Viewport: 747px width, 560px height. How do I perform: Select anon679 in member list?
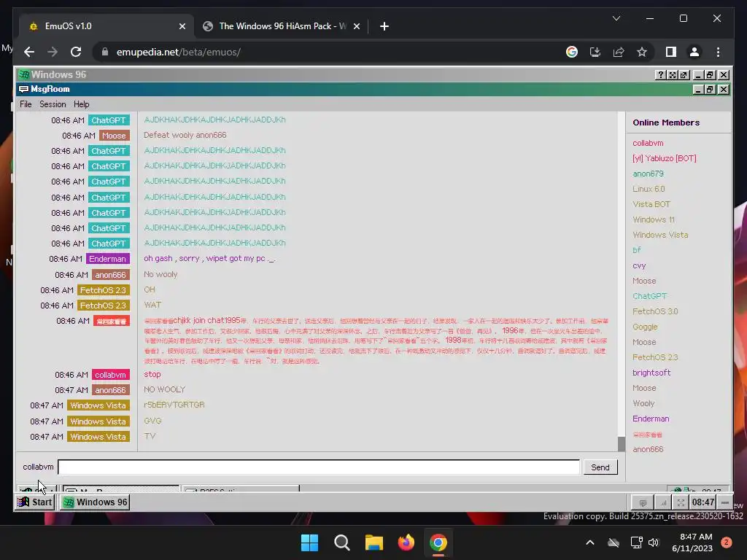pyautogui.click(x=648, y=174)
